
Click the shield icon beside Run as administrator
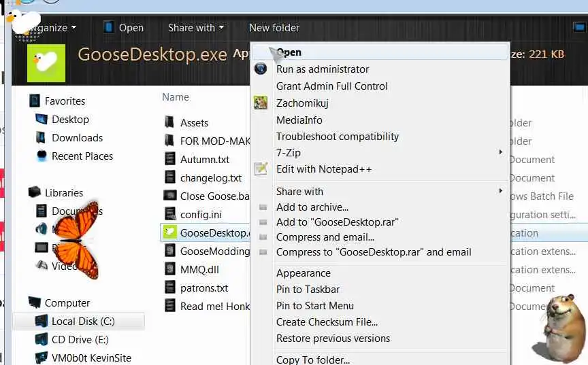pyautogui.click(x=261, y=69)
